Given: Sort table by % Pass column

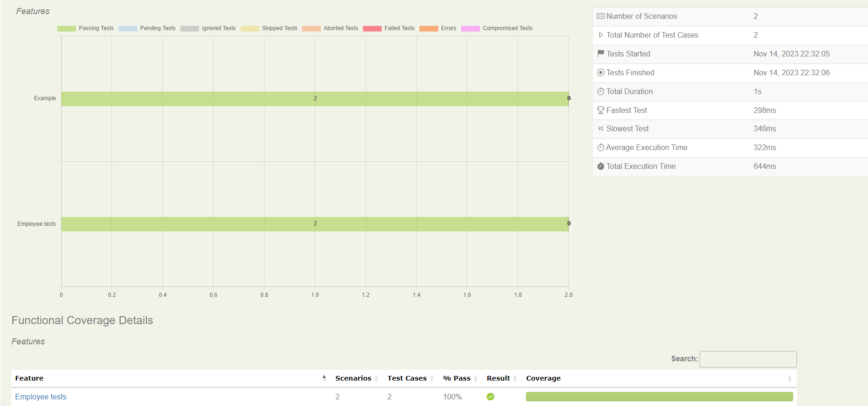Looking at the screenshot, I should (x=461, y=378).
